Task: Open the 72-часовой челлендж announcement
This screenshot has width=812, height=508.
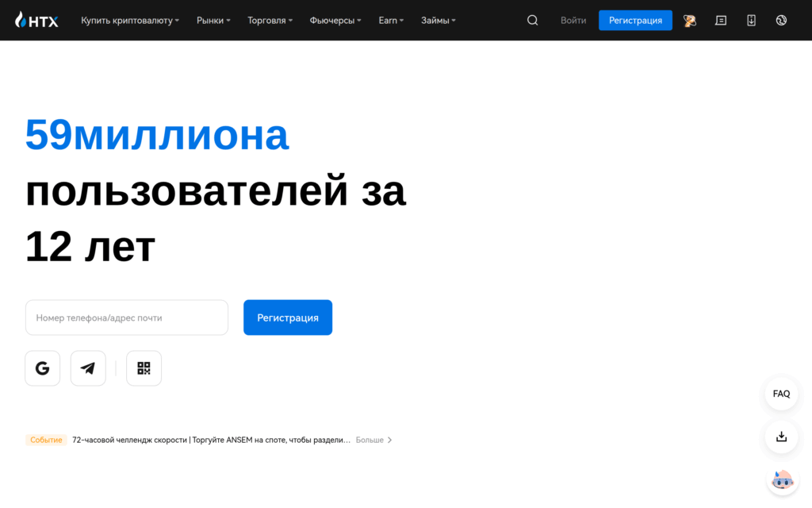Action: pos(211,440)
